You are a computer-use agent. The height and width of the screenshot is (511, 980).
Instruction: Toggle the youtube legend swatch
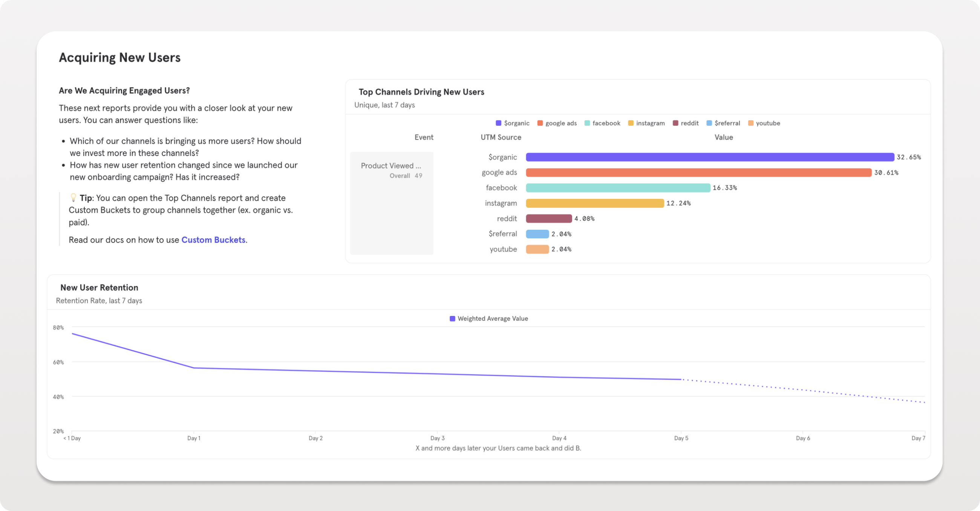tap(750, 123)
